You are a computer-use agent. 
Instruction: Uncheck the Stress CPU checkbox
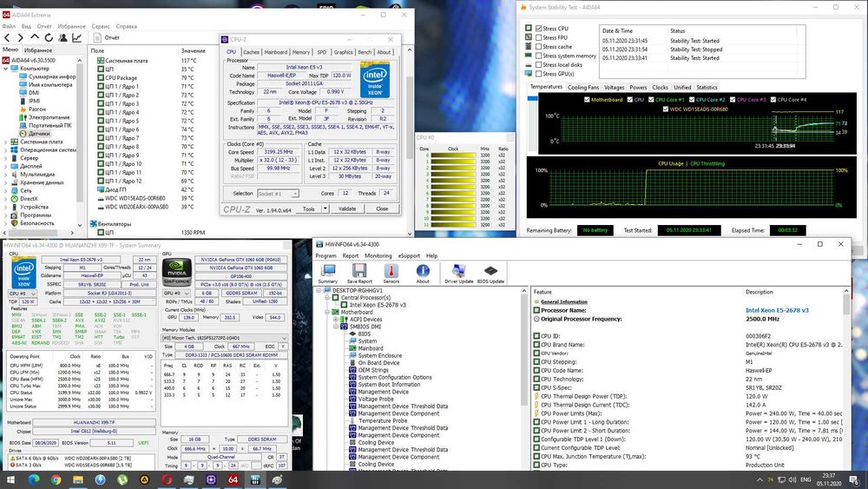539,29
